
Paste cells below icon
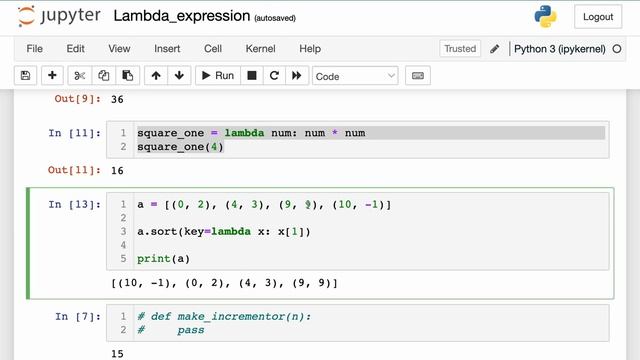pyautogui.click(x=127, y=76)
